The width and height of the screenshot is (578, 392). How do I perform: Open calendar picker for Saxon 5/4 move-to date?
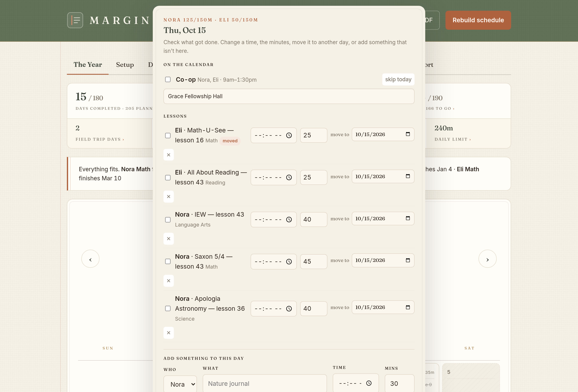pos(408,260)
